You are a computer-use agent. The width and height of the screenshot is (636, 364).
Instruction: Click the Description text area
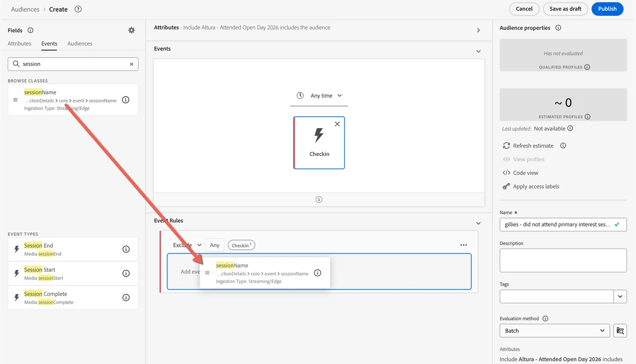click(x=563, y=260)
